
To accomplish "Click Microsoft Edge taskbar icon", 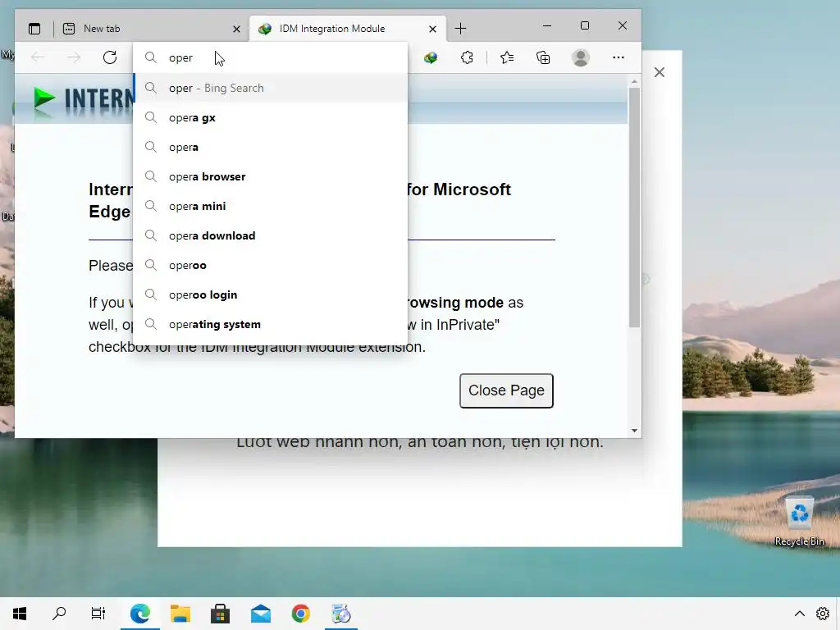I will 139,614.
